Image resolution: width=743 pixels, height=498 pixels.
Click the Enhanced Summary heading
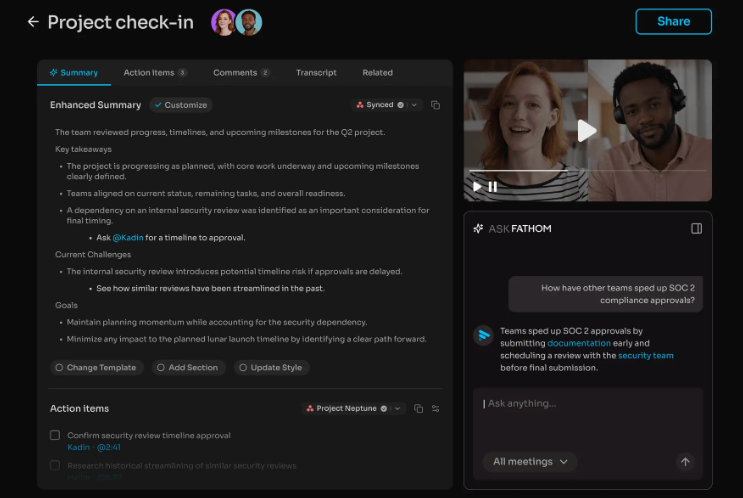pos(95,105)
